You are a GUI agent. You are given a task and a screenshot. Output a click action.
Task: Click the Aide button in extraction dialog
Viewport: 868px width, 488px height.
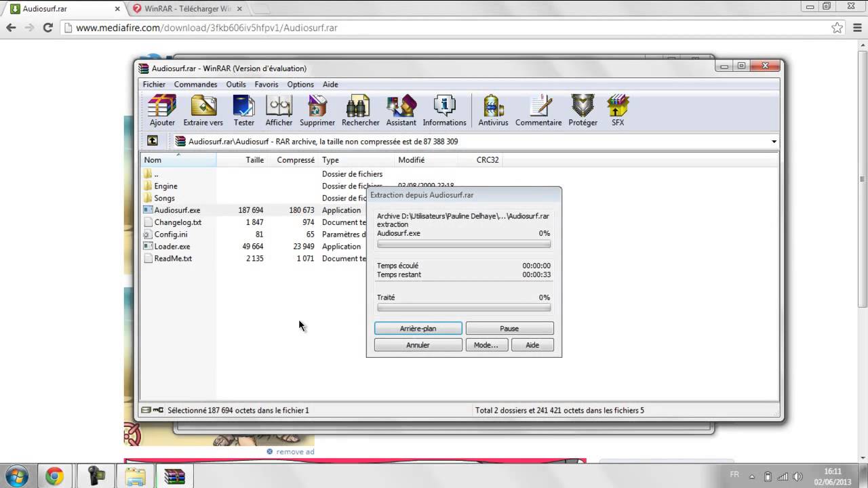[532, 345]
